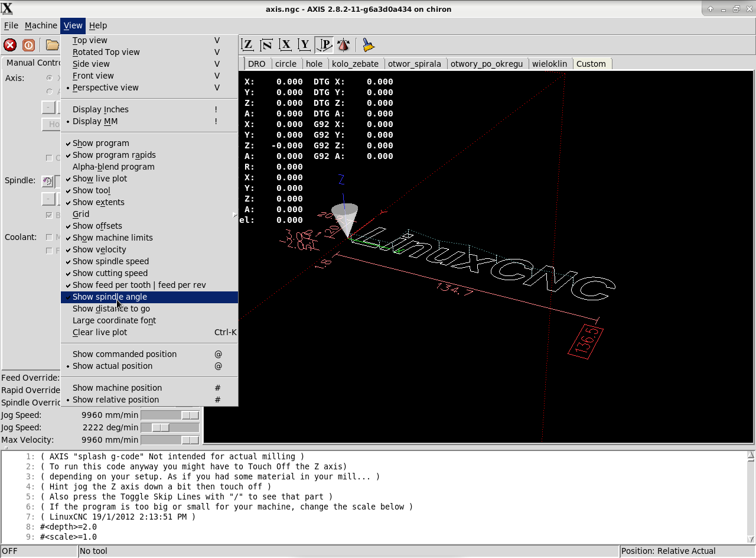Screen dimensions: 756x558
Task: Select Display MM option
Action: point(149,121)
